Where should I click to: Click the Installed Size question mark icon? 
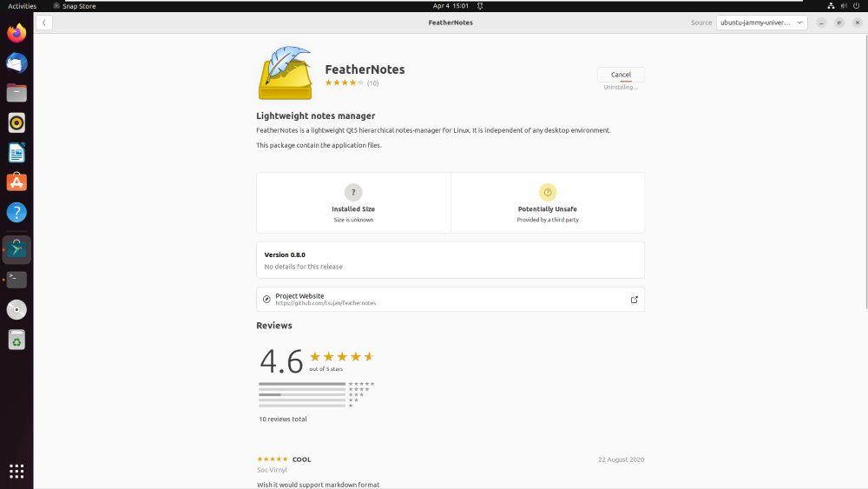[353, 192]
